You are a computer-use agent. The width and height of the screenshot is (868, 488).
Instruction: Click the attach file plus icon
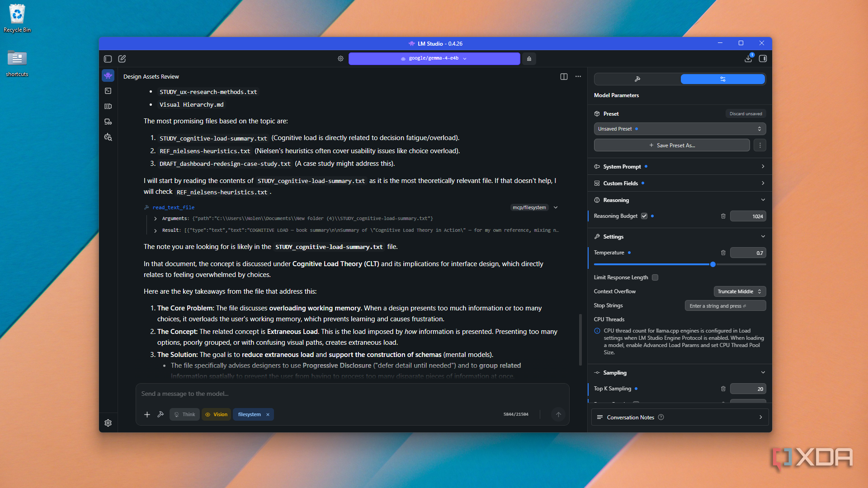(x=147, y=414)
